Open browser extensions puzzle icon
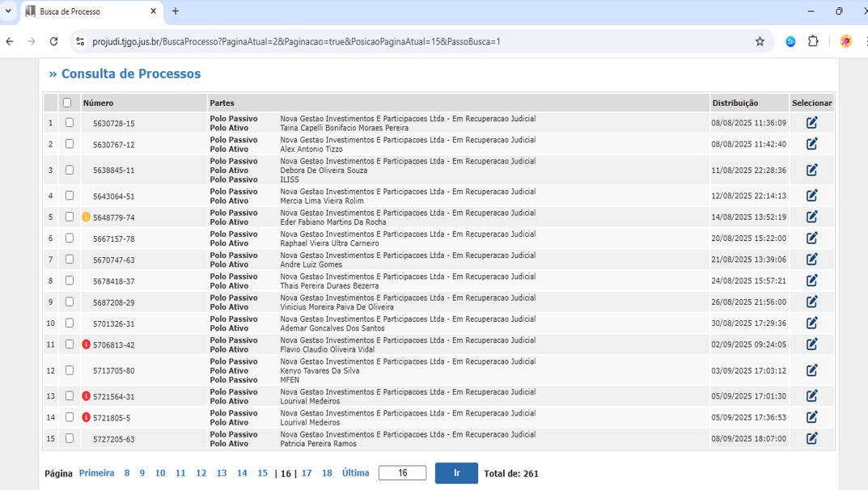 (813, 41)
